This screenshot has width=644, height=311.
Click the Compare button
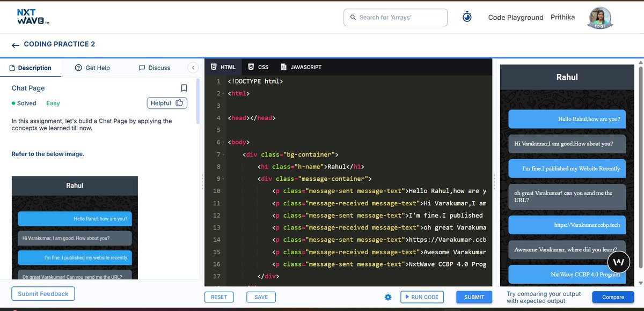click(x=613, y=297)
